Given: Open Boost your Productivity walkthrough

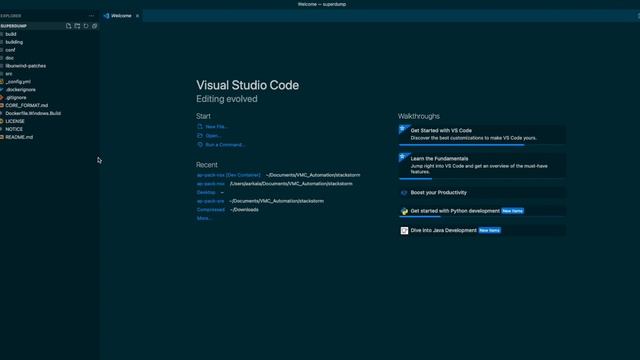Looking at the screenshot, I should (482, 193).
